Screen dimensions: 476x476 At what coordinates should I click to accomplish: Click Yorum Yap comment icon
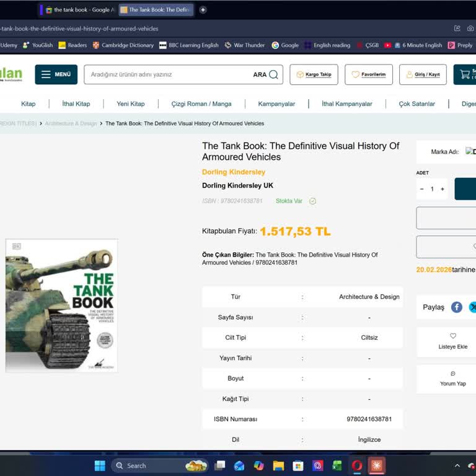(x=453, y=374)
